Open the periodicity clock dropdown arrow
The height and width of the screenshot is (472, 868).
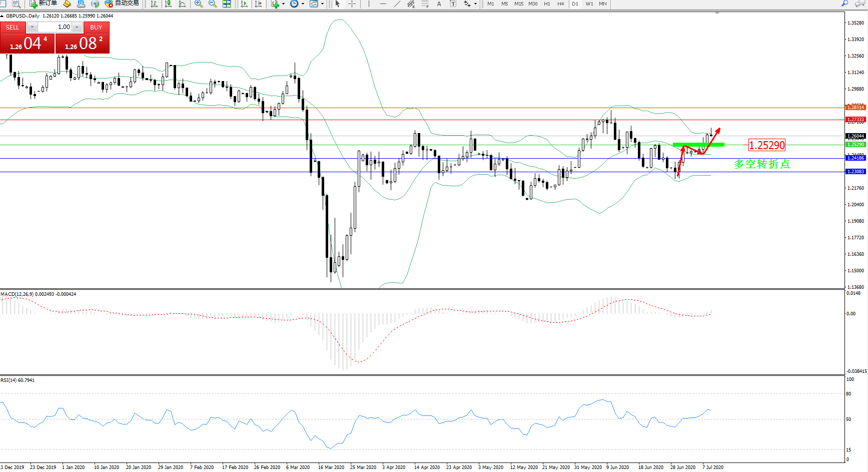[303, 4]
